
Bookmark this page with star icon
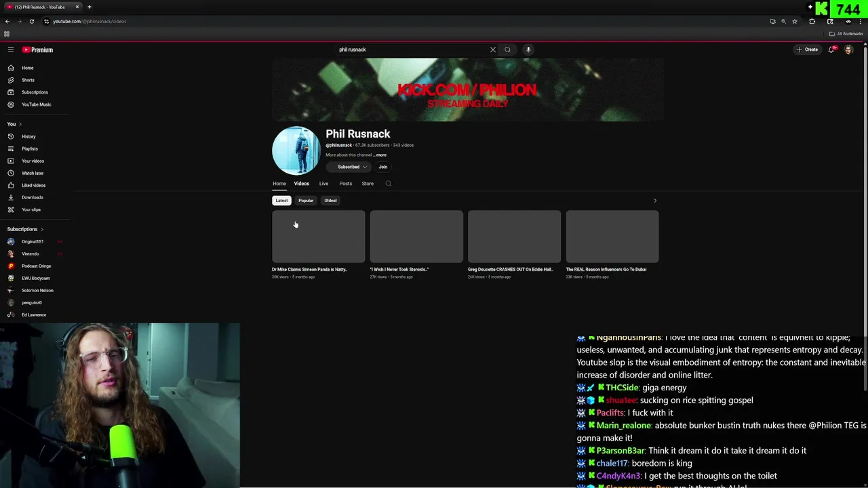pos(795,21)
